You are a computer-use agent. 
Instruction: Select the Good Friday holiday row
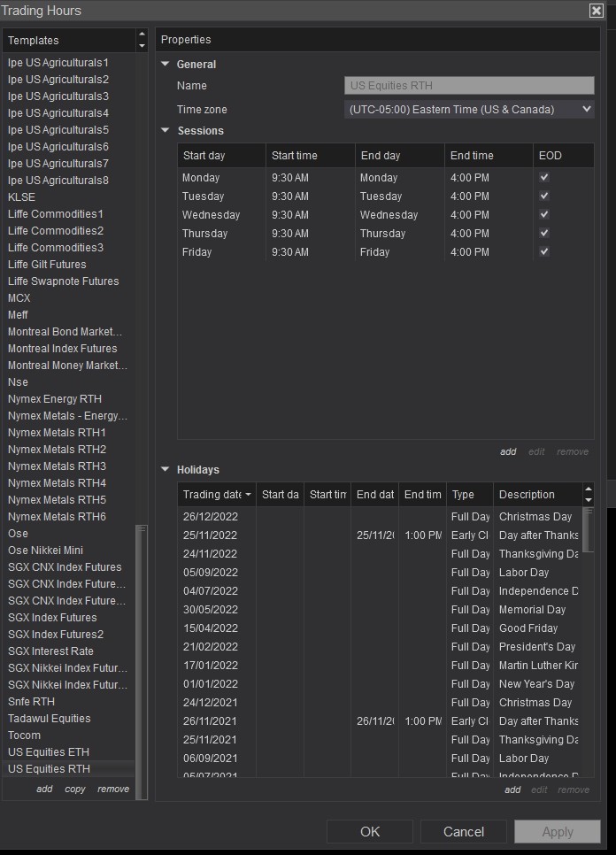pyautogui.click(x=380, y=628)
